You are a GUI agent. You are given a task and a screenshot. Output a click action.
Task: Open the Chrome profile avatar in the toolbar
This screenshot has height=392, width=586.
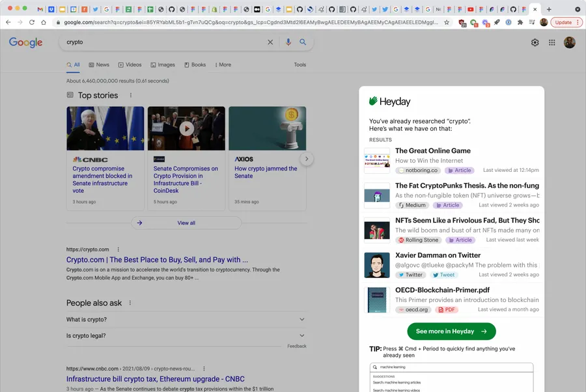(544, 22)
